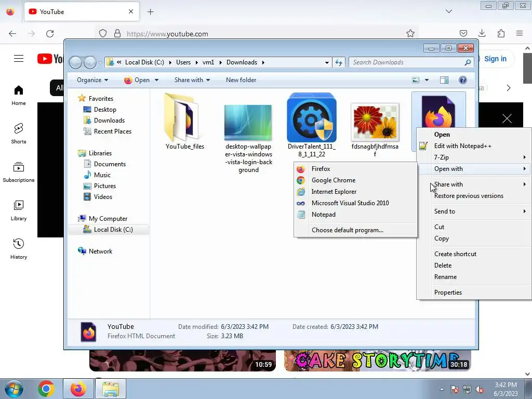The width and height of the screenshot is (532, 399).
Task: Open Properties from context menu
Action: pos(474,292)
